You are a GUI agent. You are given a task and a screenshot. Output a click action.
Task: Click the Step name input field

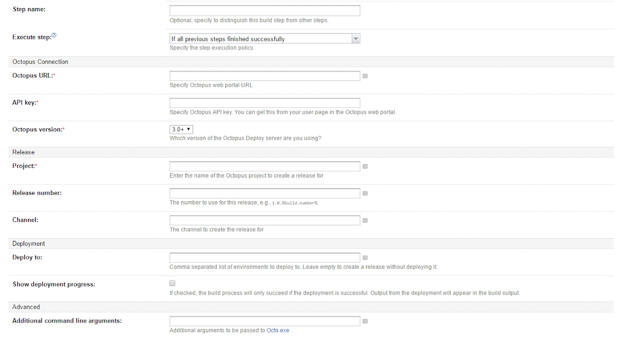tap(265, 10)
